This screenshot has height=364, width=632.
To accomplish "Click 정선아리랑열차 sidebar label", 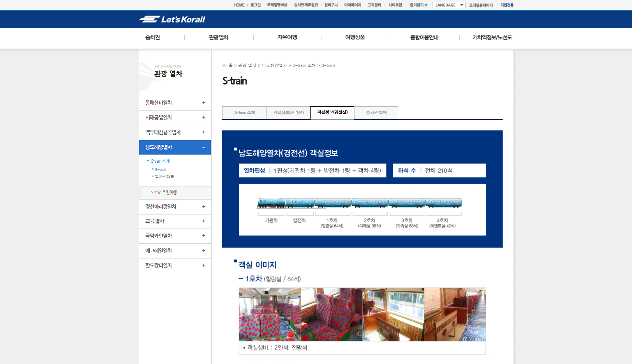I will click(161, 207).
